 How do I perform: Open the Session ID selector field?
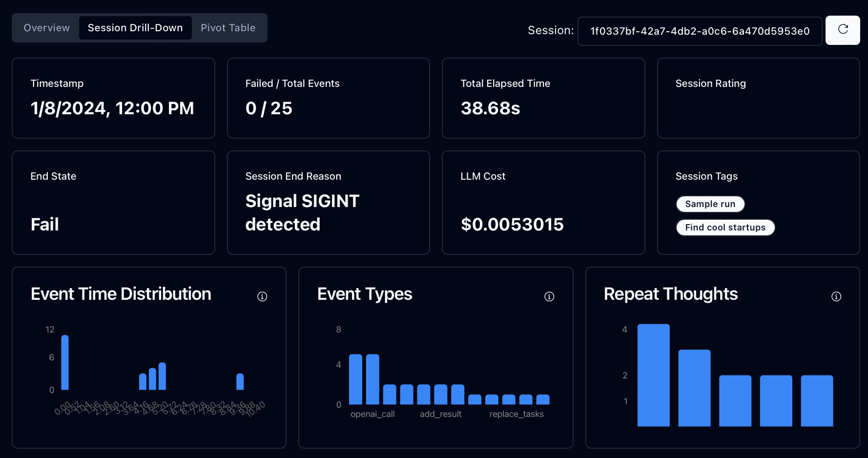pyautogui.click(x=699, y=31)
